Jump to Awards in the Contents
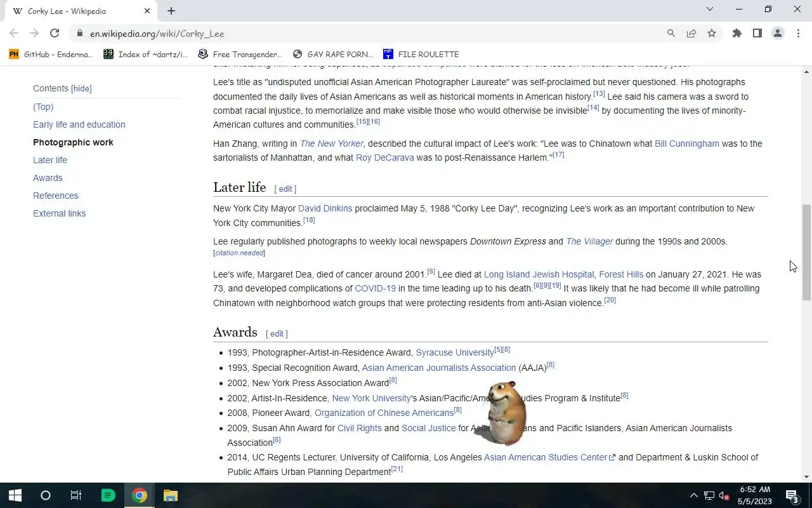This screenshot has width=812, height=508. [x=48, y=178]
